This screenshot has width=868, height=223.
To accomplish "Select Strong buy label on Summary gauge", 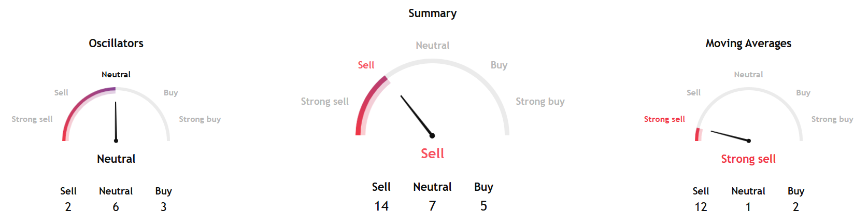I will pyautogui.click(x=540, y=102).
